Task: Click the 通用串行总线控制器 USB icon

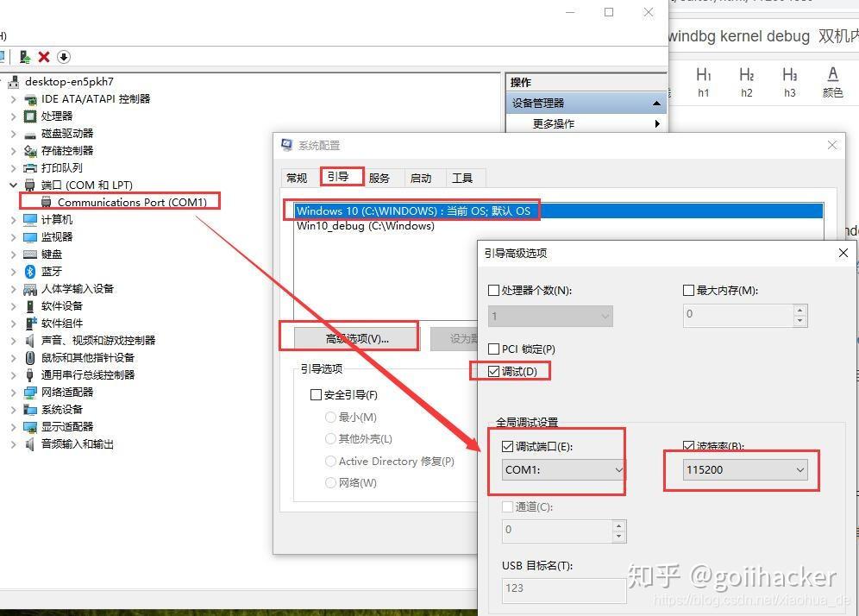Action: tap(30, 375)
